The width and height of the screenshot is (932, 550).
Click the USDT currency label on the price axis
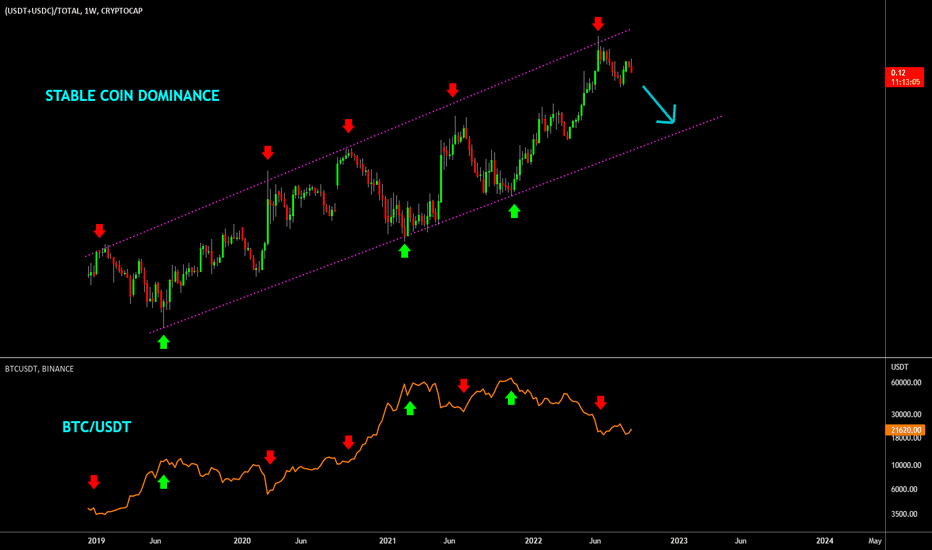tap(899, 367)
